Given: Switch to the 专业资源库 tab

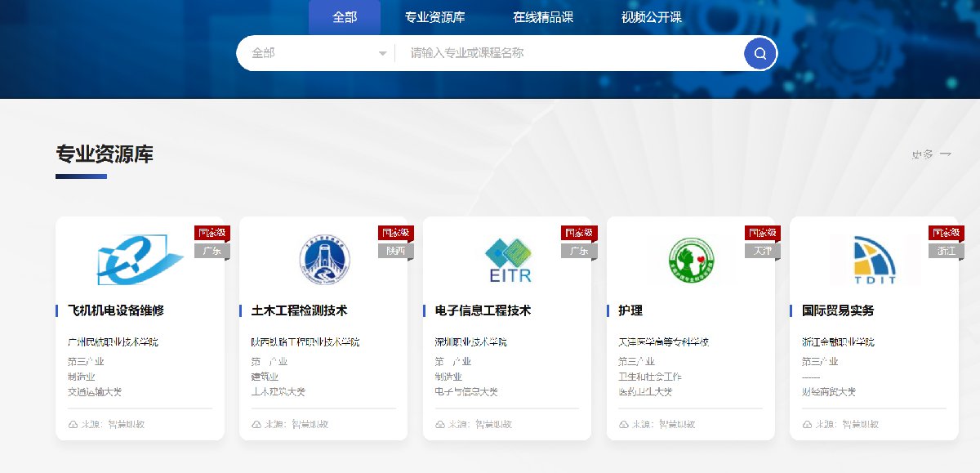Looking at the screenshot, I should click(434, 17).
